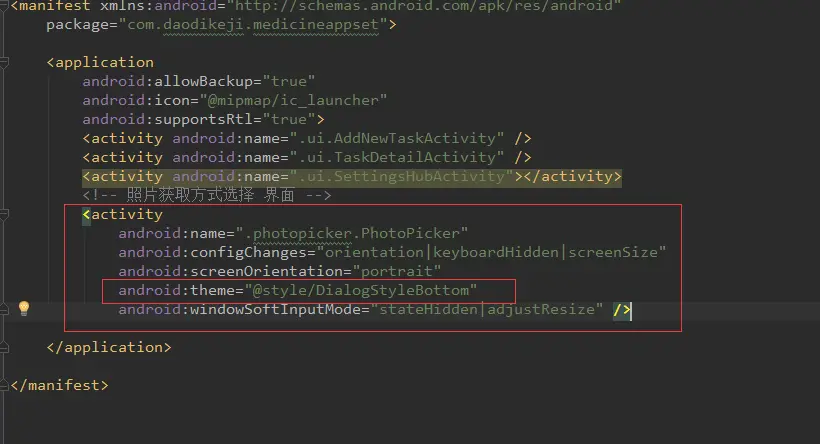Click fold marker at windowSoftInputMode line
This screenshot has height=444, width=820.
4,310
